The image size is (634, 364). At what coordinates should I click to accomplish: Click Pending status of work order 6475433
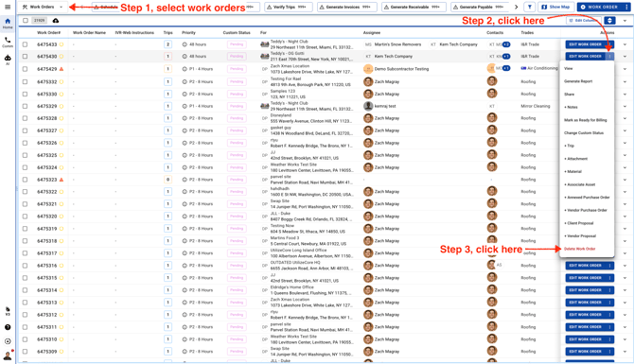(237, 44)
